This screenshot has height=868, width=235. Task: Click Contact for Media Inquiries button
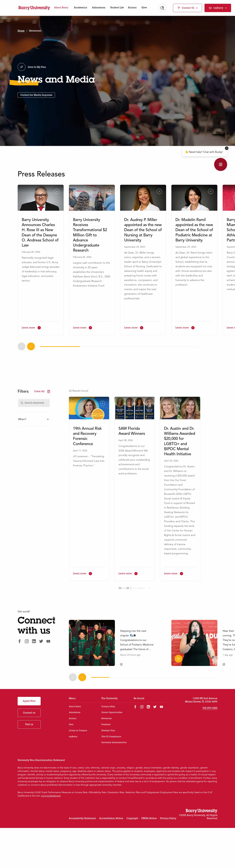[36, 95]
